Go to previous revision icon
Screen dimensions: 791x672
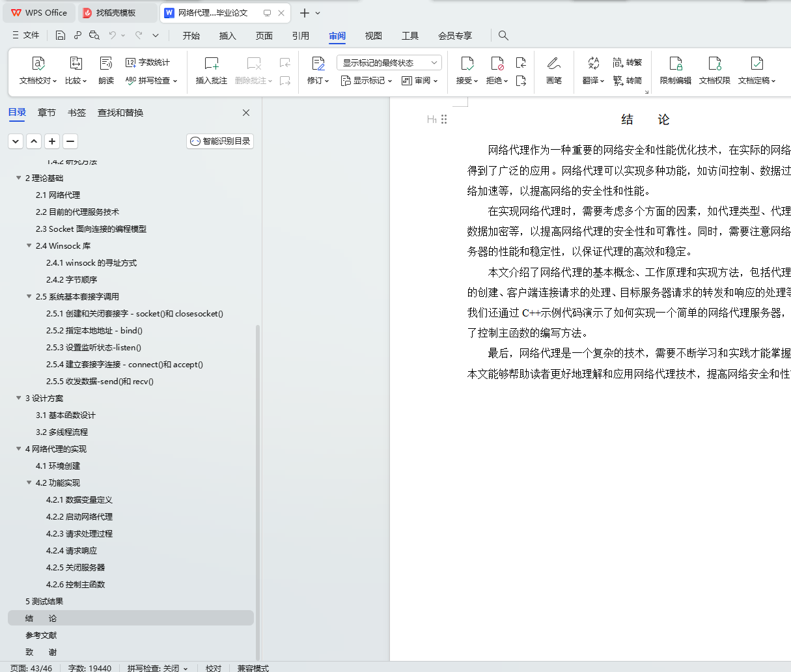point(521,63)
